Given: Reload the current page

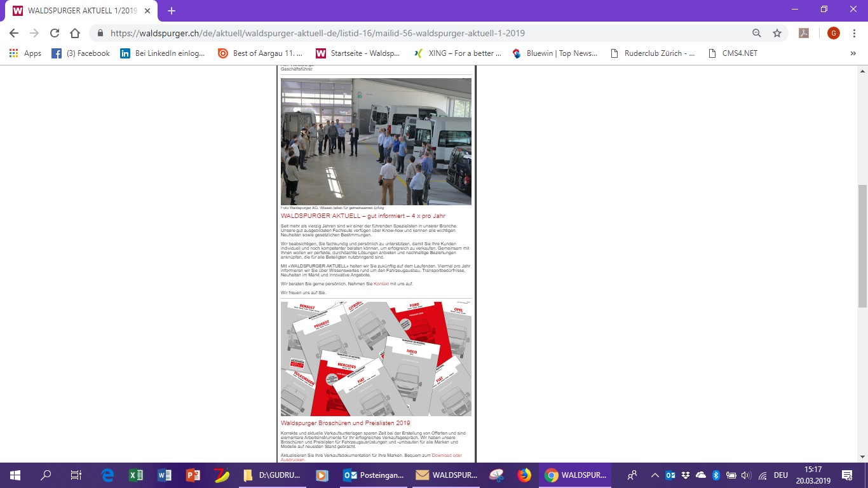Looking at the screenshot, I should (x=55, y=33).
